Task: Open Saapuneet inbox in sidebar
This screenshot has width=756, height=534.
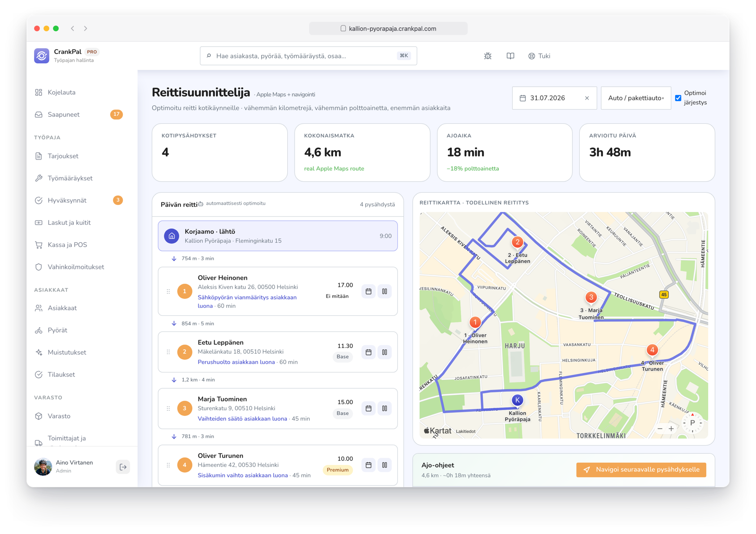Action: pos(78,115)
